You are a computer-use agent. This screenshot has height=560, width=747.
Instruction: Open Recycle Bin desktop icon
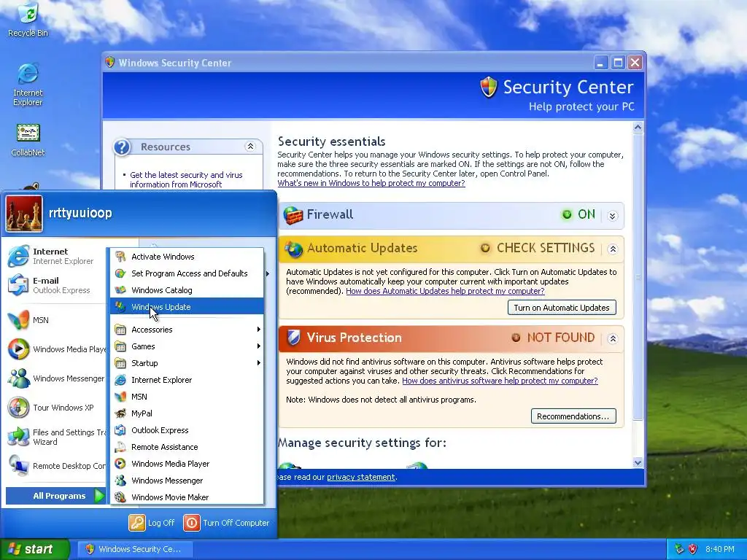tap(28, 19)
